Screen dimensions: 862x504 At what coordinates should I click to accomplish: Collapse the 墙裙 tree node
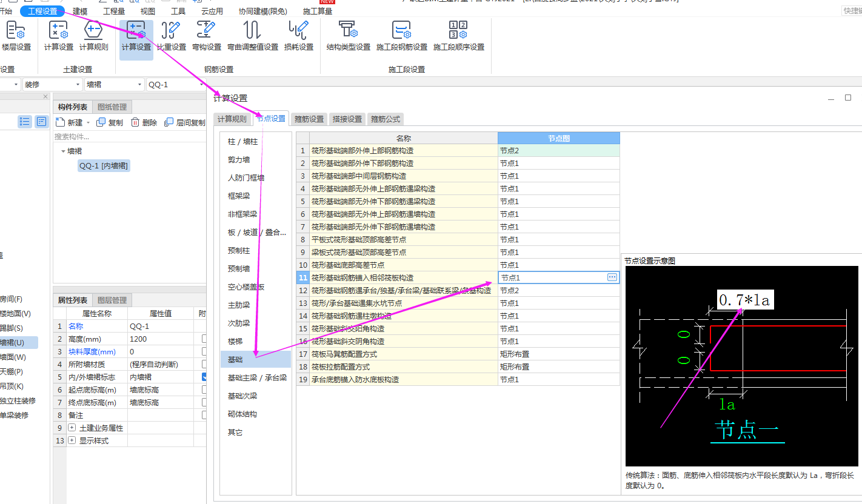point(63,151)
